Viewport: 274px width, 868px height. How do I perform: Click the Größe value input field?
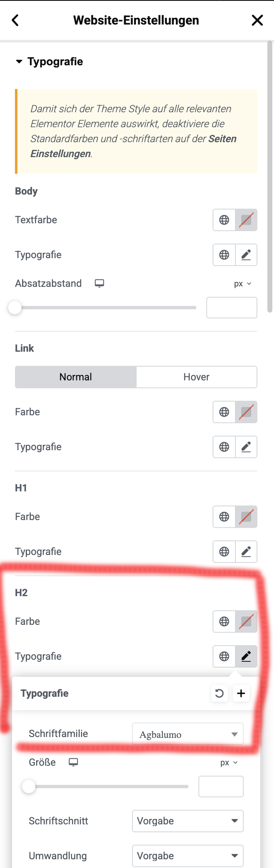point(221,787)
